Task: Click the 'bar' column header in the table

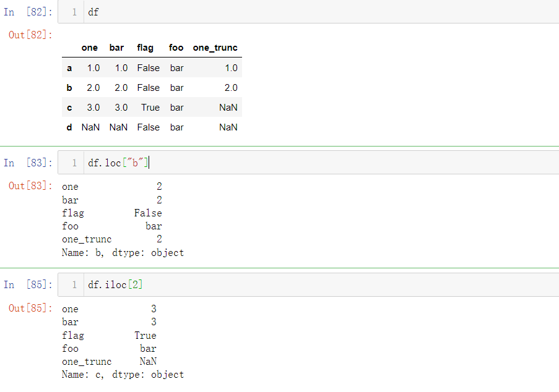Action: point(116,48)
